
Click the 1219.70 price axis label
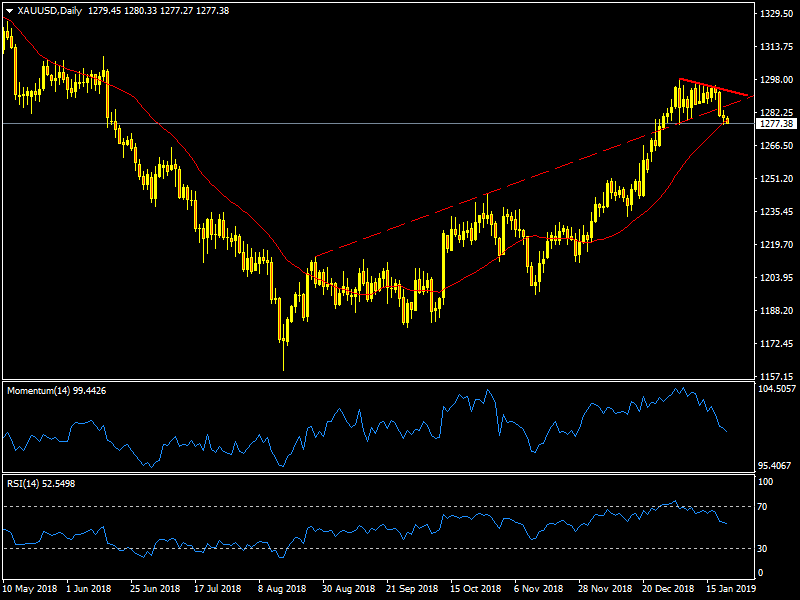(776, 245)
